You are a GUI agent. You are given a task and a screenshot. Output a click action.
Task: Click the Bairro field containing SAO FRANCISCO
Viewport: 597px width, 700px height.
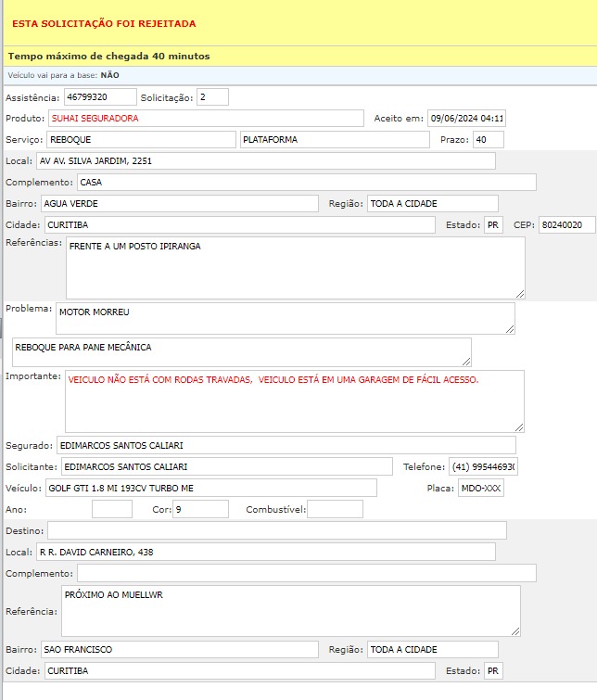[x=179, y=649]
